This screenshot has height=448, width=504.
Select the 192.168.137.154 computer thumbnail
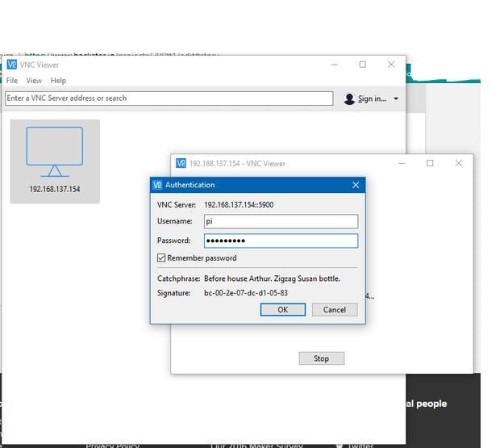coord(55,161)
